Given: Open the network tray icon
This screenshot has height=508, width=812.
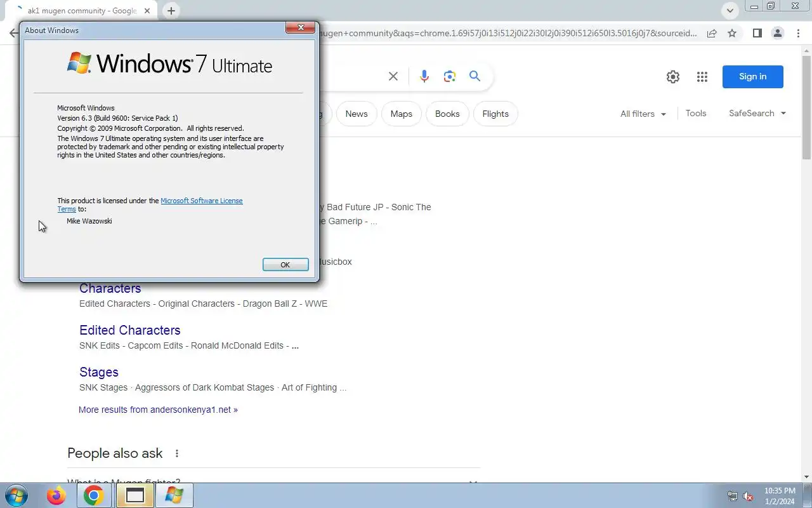Looking at the screenshot, I should 733,497.
